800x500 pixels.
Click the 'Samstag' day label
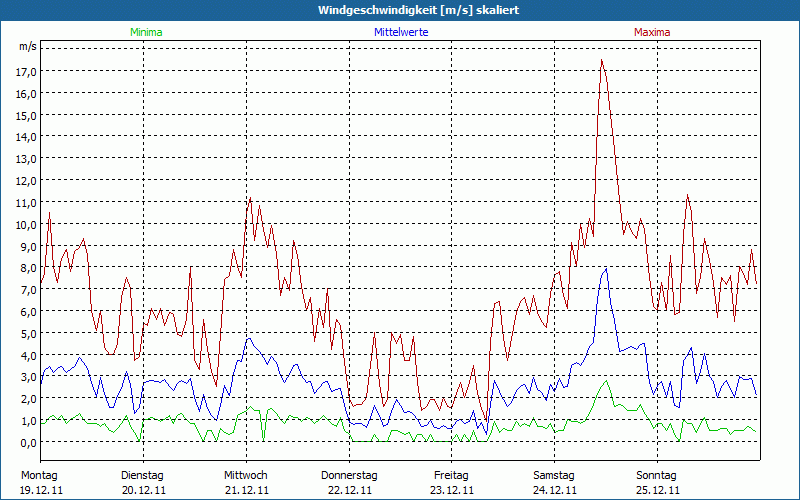point(554,476)
